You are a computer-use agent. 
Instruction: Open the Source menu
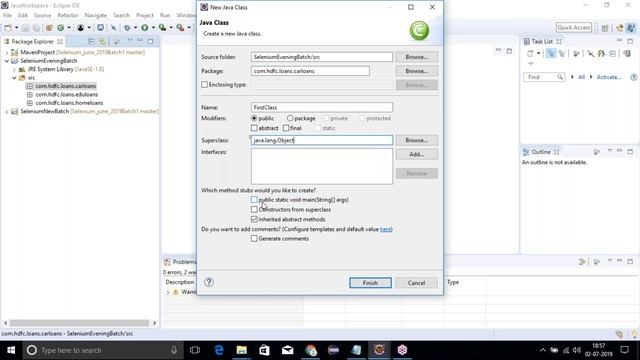pyautogui.click(x=42, y=15)
